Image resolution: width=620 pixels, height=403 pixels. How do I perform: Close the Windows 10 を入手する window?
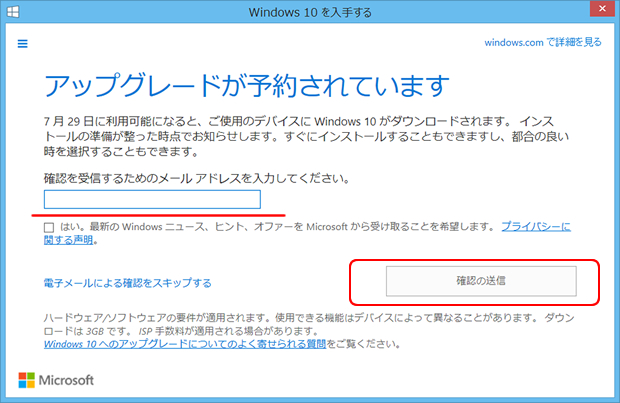click(602, 9)
